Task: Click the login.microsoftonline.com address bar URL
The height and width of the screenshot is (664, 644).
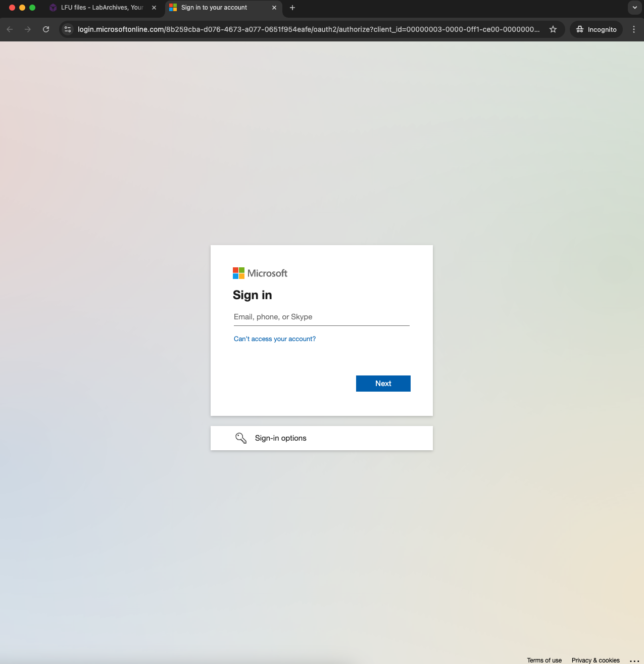Action: pos(309,29)
